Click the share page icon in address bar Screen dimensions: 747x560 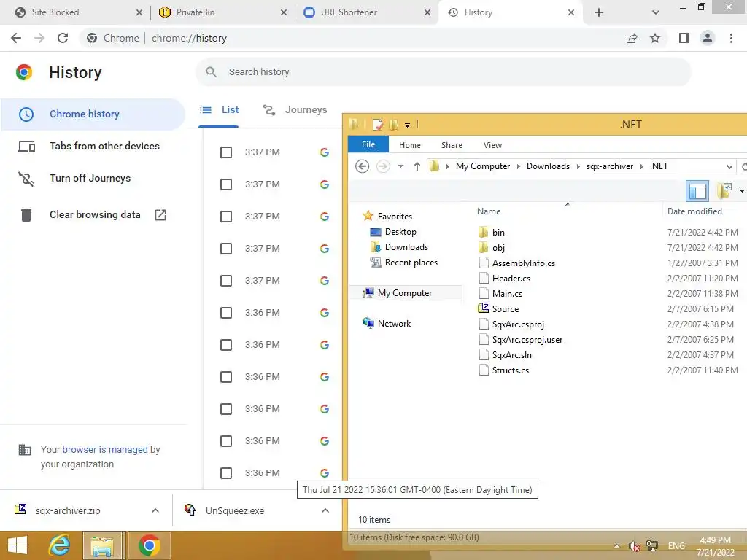point(632,38)
